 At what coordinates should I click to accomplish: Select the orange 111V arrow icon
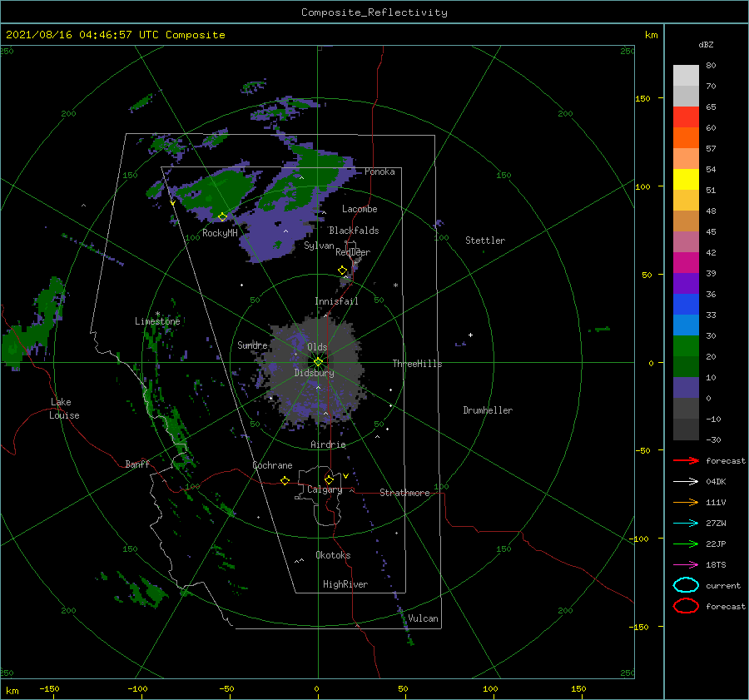pyautogui.click(x=686, y=502)
